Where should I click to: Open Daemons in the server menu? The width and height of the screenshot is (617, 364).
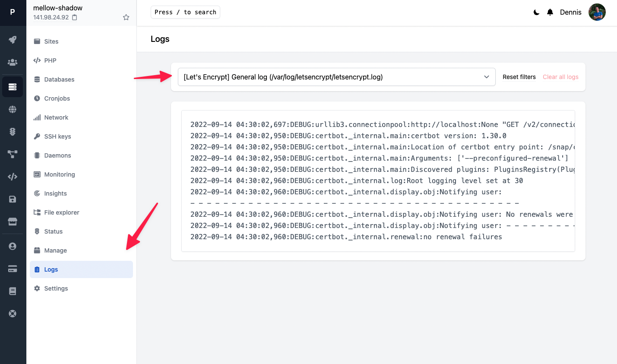point(81,155)
